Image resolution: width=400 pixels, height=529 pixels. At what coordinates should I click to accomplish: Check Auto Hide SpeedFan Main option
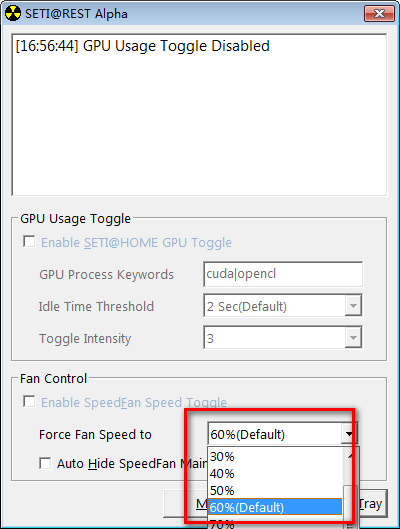(45, 463)
